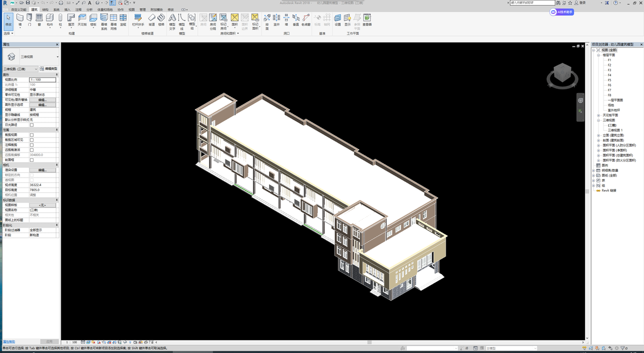Click 编辑 button for 渲染设置

click(x=42, y=170)
